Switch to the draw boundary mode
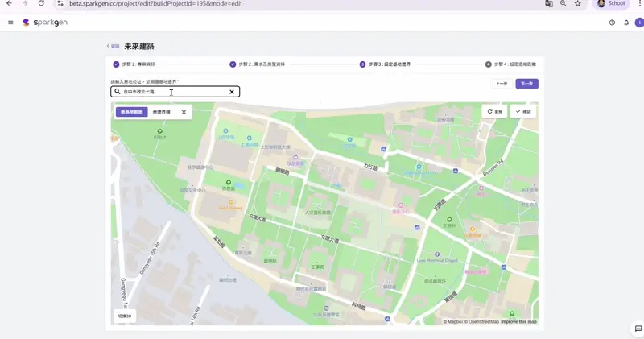Screen dimensions: 644x339 pos(162,112)
